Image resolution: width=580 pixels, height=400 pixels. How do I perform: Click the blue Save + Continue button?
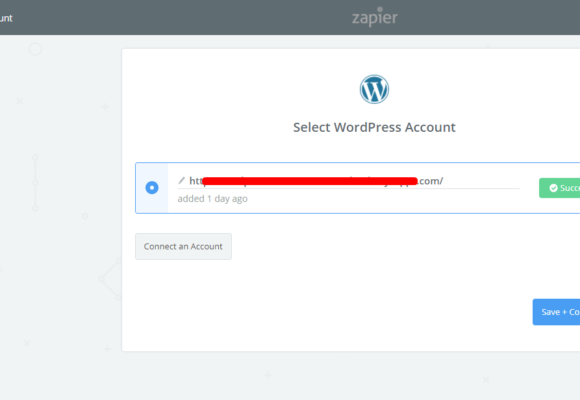pos(556,312)
